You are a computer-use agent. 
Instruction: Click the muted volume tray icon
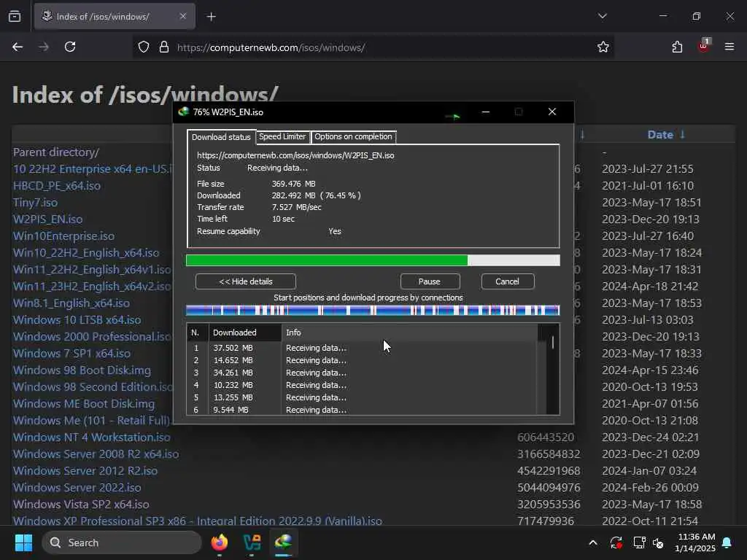[x=659, y=542]
